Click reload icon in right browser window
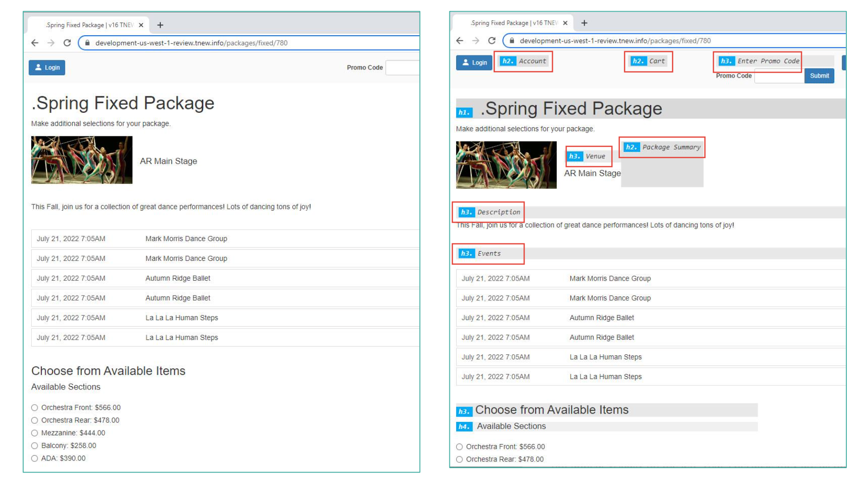This screenshot has width=868, height=485. click(x=492, y=41)
